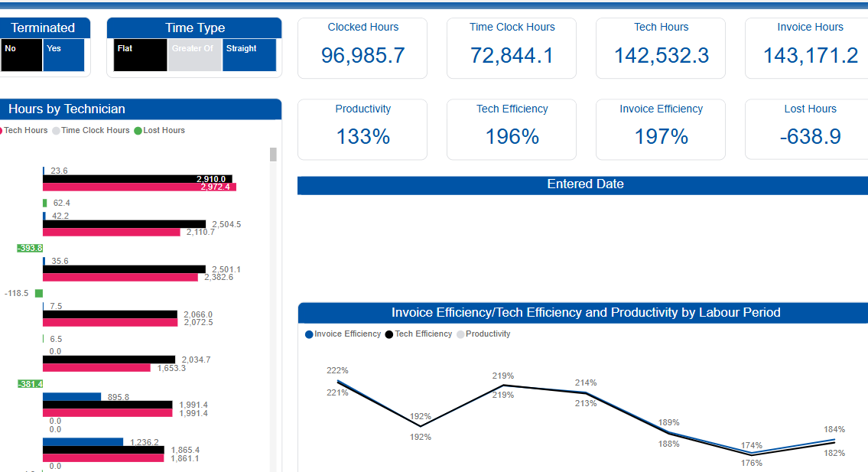Click the 222% point on line chart
The height and width of the screenshot is (472, 868).
point(337,381)
